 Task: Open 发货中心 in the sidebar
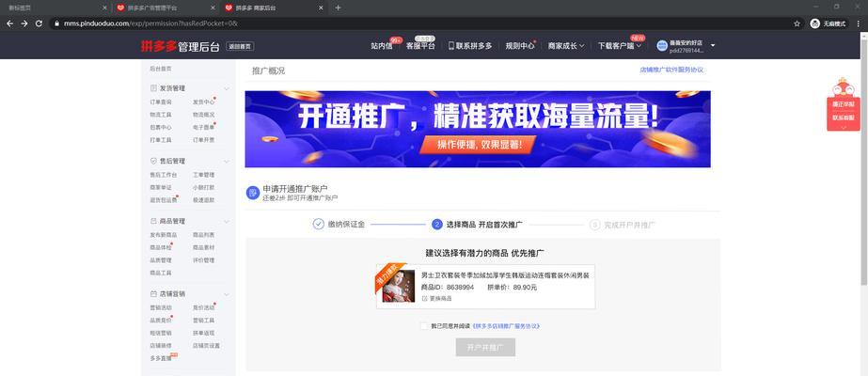point(204,102)
